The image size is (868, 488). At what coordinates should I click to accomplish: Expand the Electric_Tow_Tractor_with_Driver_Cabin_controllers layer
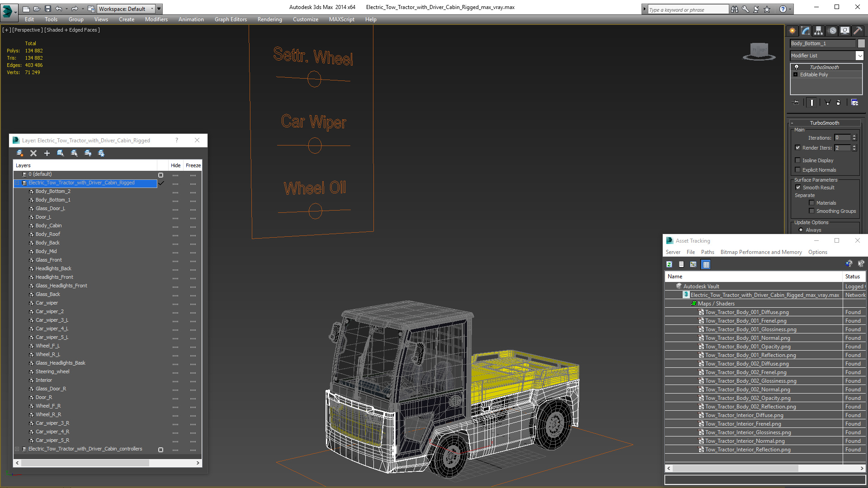17,449
